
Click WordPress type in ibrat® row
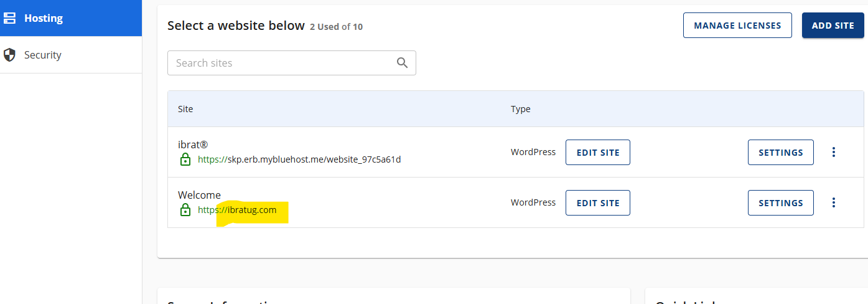(533, 152)
